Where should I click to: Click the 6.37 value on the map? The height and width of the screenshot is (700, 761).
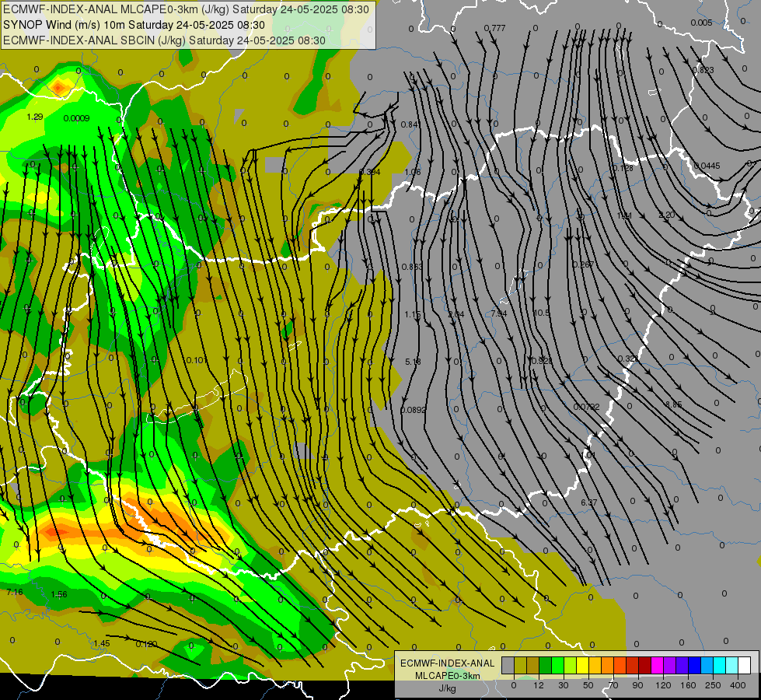[x=588, y=502]
